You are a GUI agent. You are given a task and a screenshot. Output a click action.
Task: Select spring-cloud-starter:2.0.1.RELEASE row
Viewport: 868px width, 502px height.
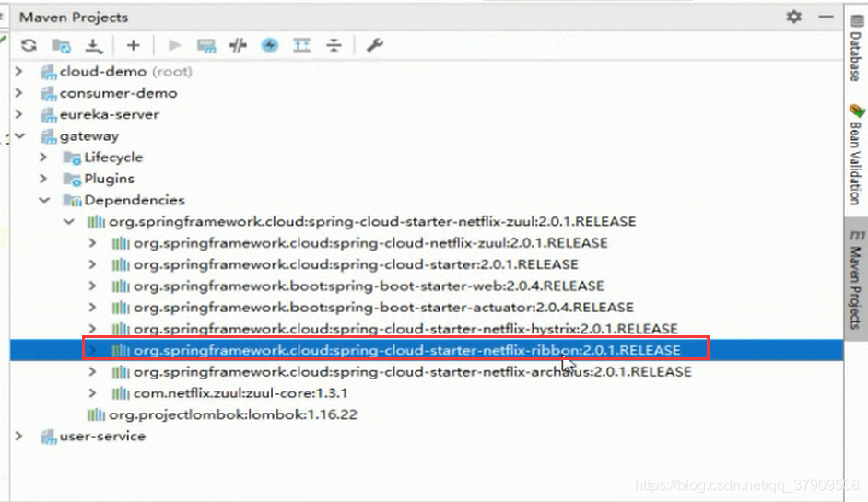(x=356, y=264)
